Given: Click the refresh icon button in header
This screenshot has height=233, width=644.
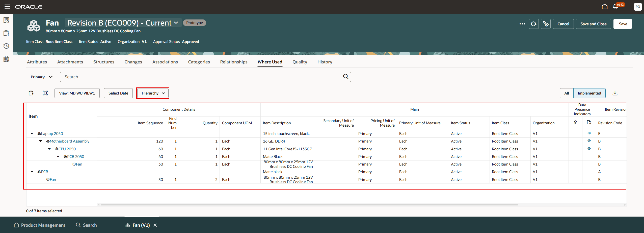Looking at the screenshot, I should pos(534,24).
